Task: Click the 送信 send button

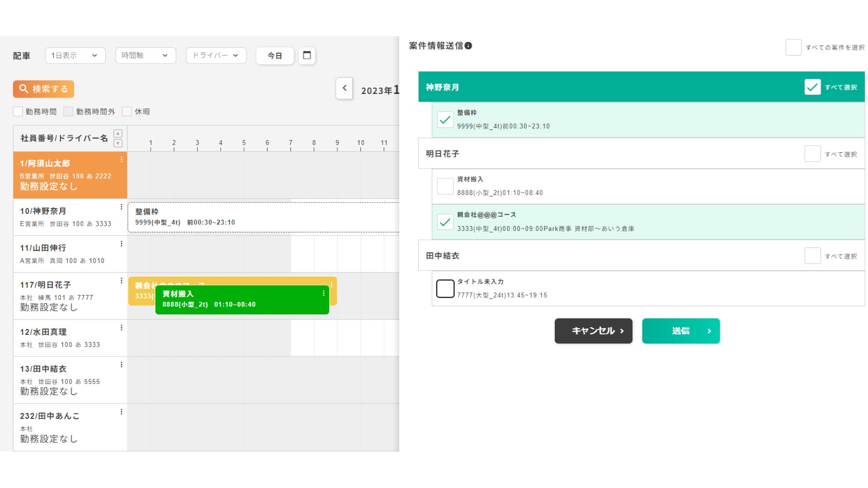Action: 680,331
